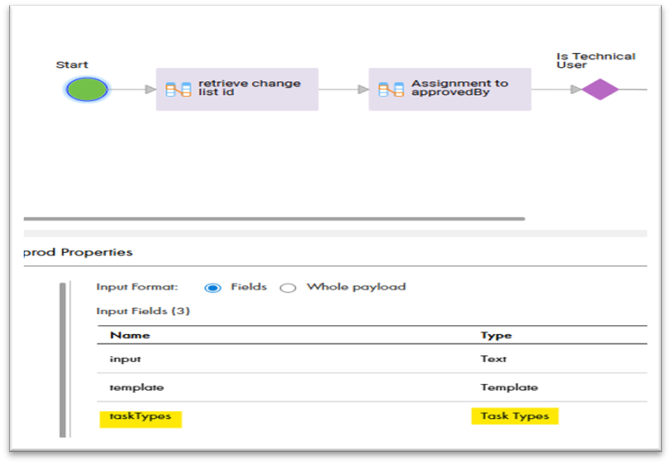The image size is (671, 464).
Task: Choose the Fields input format radio button
Action: 213,288
